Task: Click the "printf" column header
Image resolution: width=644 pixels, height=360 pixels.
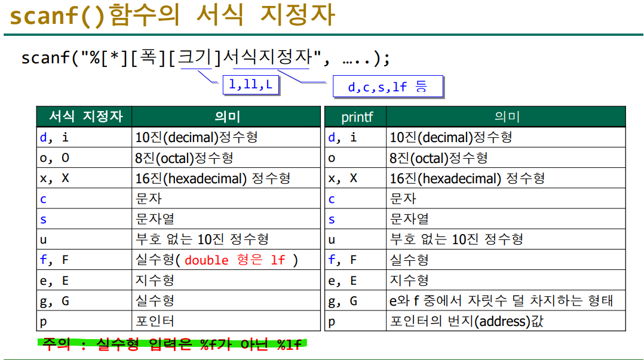Action: pos(356,117)
